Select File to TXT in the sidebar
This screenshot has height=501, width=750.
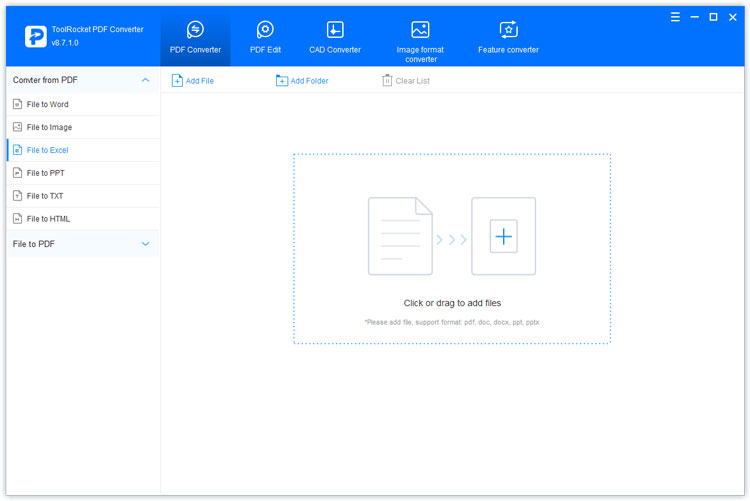tap(84, 196)
